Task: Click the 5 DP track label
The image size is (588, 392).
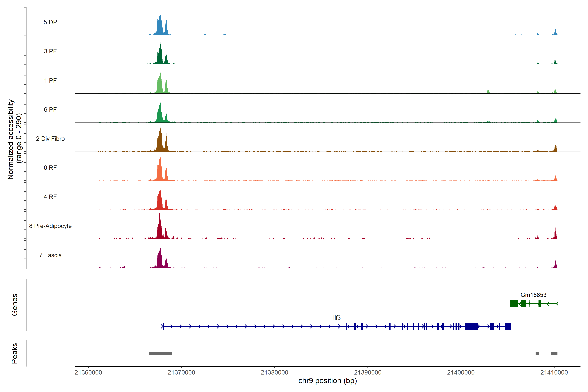Action: [50, 22]
